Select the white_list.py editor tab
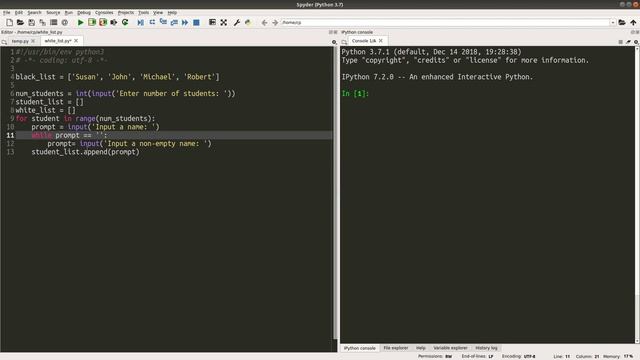 tap(58, 41)
